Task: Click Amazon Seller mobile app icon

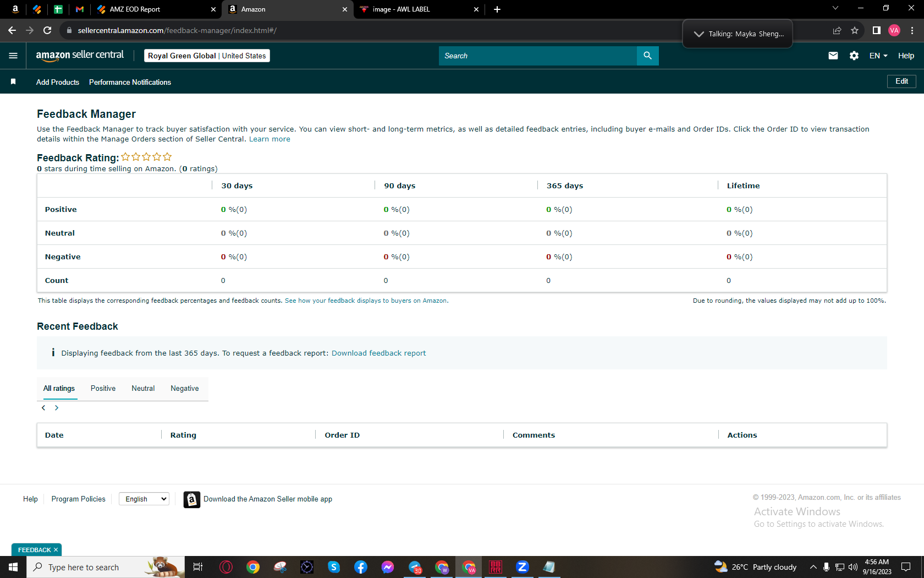Action: 191,499
